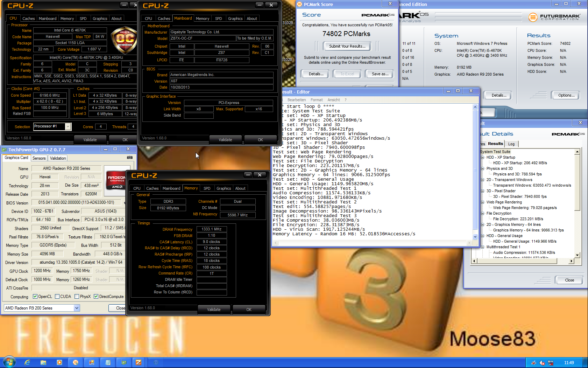Image resolution: width=588 pixels, height=368 pixels.
Task: Close the Result Details window with X
Action: pos(580,123)
